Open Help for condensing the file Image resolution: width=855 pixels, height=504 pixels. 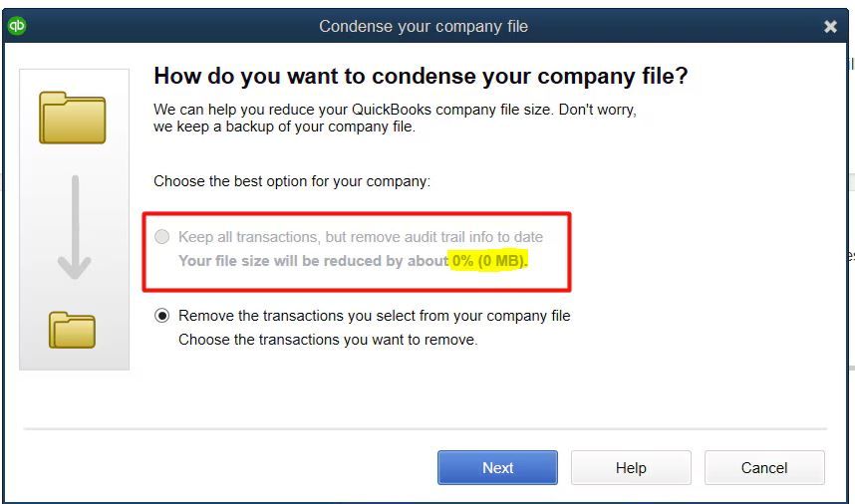point(631,467)
